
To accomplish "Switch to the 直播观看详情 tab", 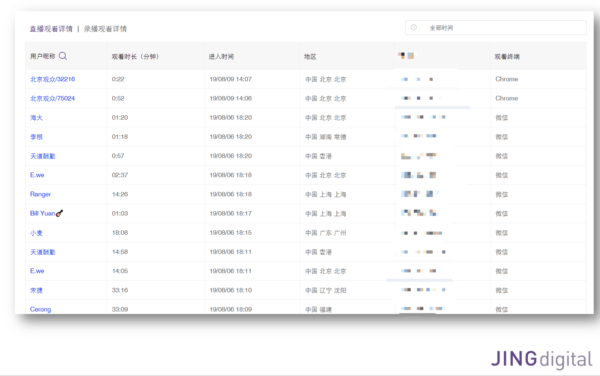I will tap(51, 29).
